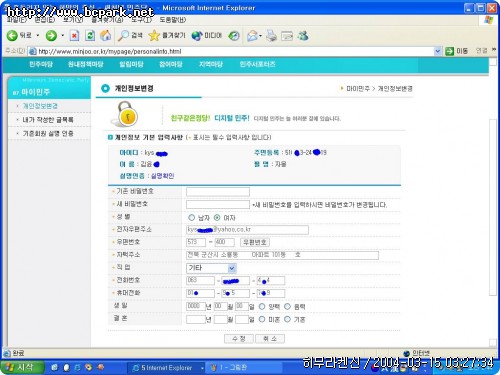Open the 즐겨찾기(A) Favorites menu
500x375 pixels.
coord(107,20)
